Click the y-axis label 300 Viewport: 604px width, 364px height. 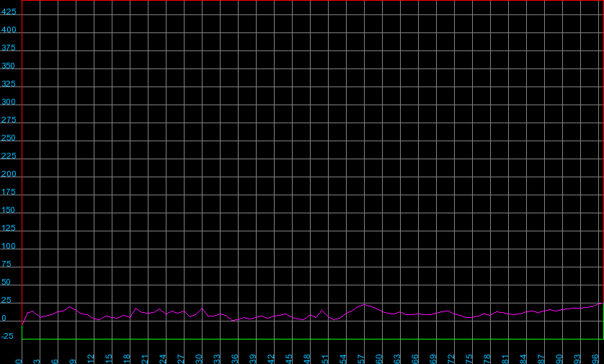tap(9, 102)
